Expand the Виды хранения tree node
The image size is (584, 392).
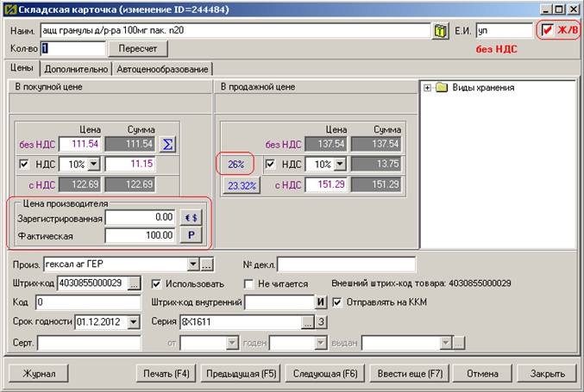[428, 87]
